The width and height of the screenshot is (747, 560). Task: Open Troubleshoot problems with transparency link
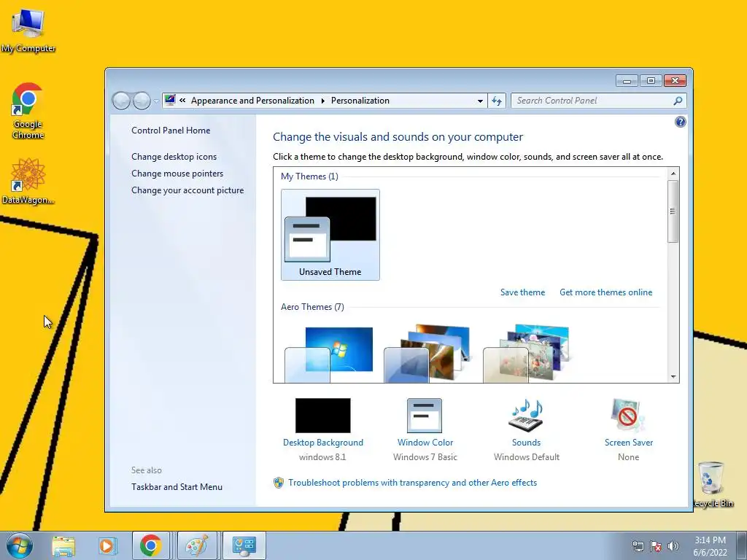tap(413, 483)
